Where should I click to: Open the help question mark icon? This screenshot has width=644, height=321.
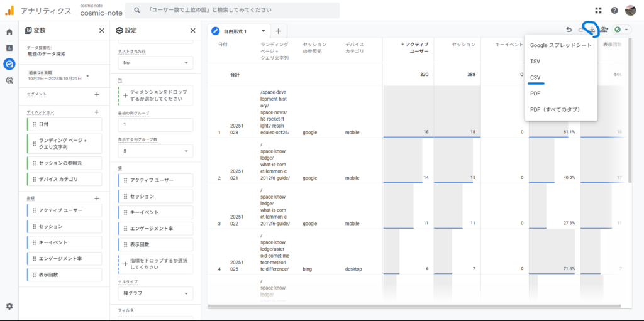coord(614,10)
